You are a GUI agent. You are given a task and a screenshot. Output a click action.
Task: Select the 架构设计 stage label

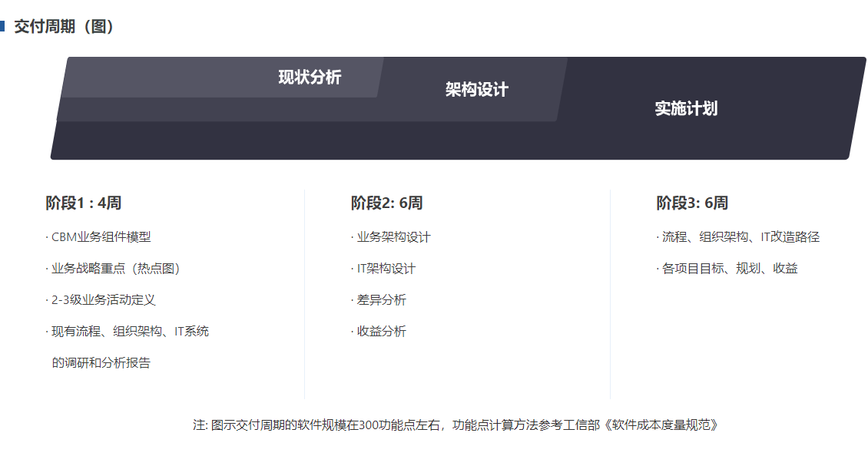(x=476, y=90)
